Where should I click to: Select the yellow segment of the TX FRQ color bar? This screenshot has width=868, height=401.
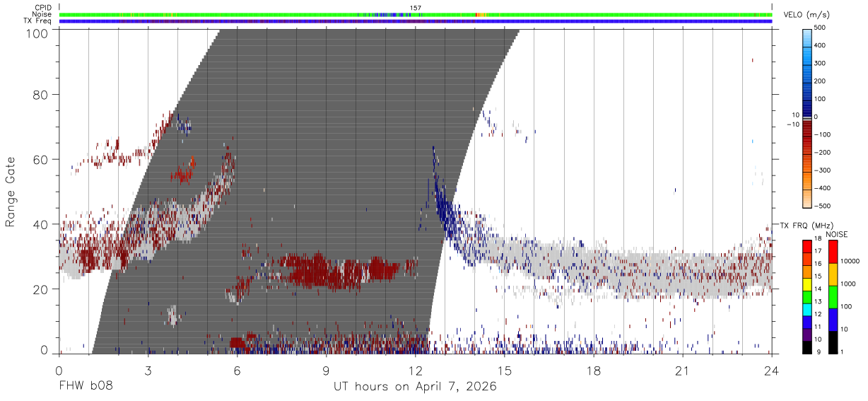tap(807, 284)
